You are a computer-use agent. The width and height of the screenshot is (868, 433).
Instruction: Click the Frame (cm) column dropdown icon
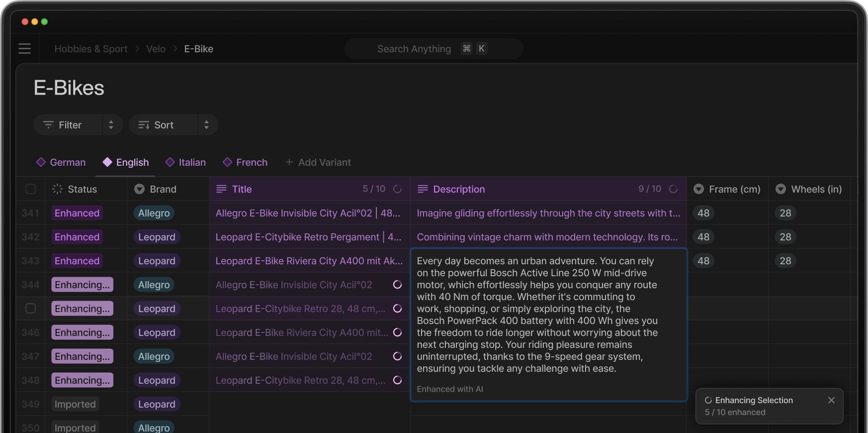[698, 189]
